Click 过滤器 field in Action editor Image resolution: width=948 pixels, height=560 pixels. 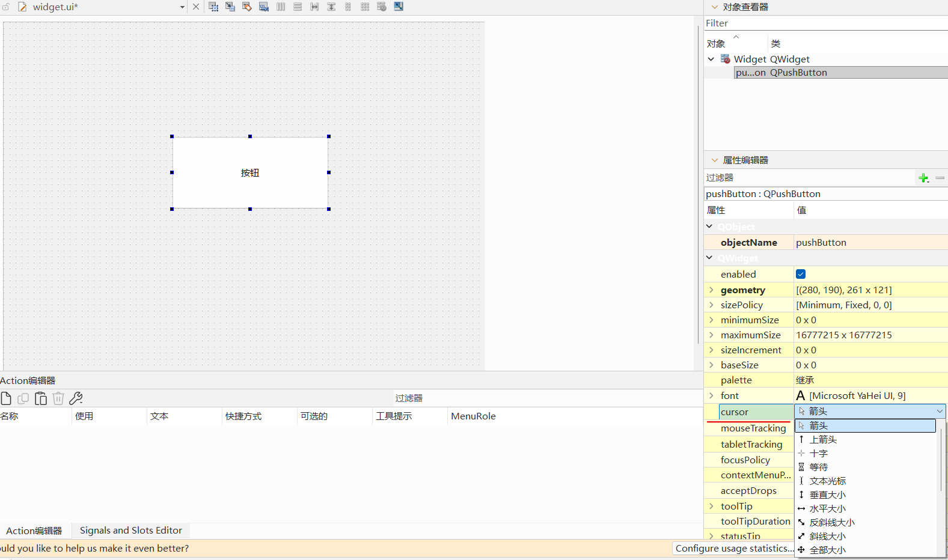click(x=547, y=398)
